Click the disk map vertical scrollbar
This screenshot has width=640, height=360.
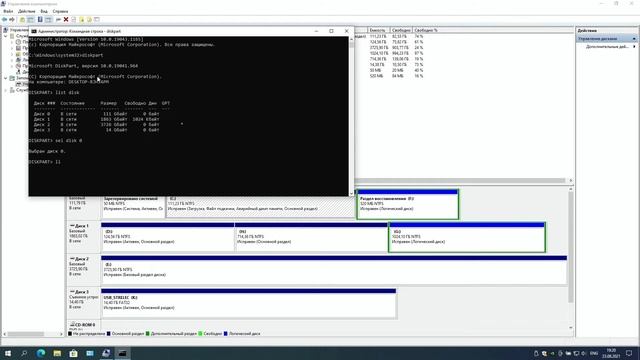[571, 247]
